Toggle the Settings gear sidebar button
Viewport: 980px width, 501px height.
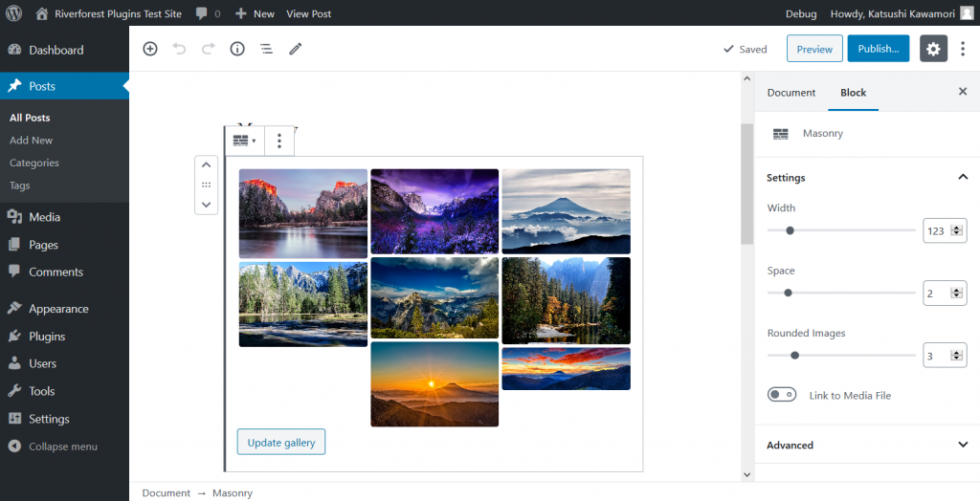pyautogui.click(x=933, y=49)
